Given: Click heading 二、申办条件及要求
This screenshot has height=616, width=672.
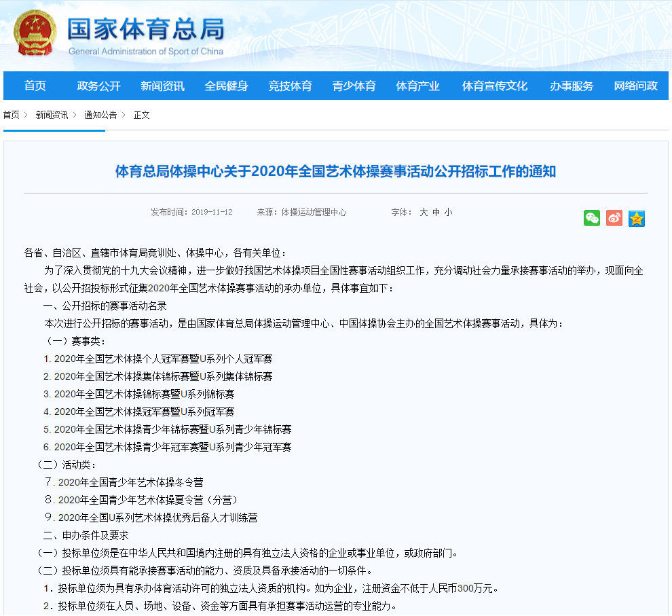Looking at the screenshot, I should [86, 535].
